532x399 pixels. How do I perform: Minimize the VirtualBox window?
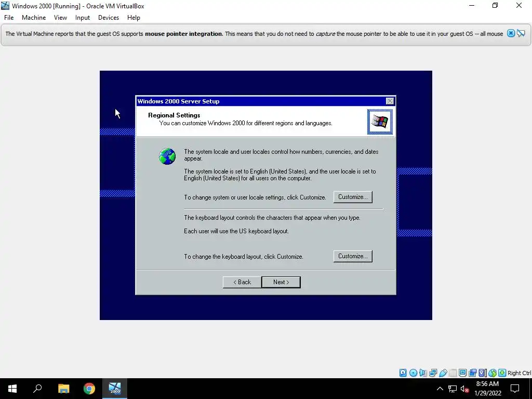472,5
